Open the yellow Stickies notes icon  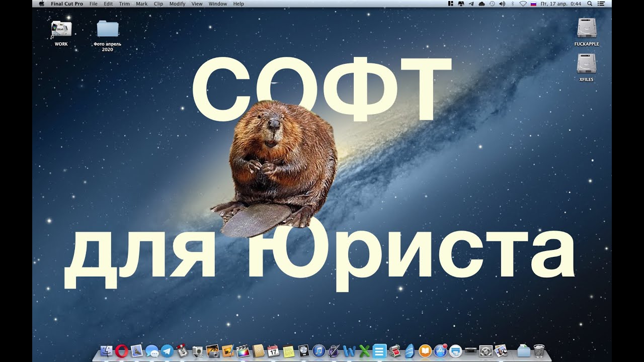click(x=289, y=351)
